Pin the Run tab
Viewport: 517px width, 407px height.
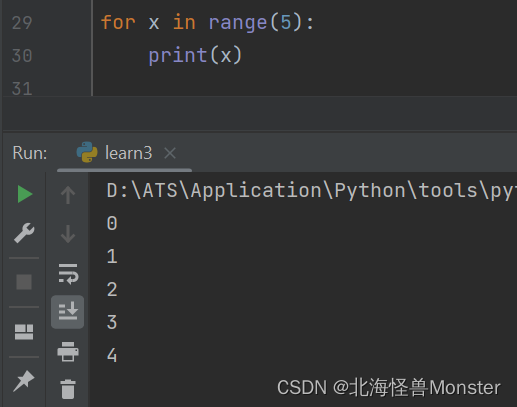pos(24,381)
